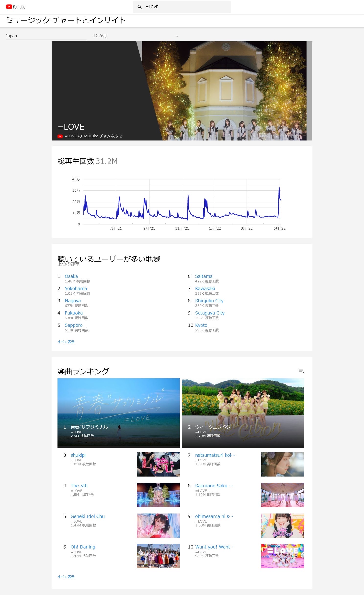Click the Japan region field
The height and width of the screenshot is (595, 364).
(x=46, y=36)
